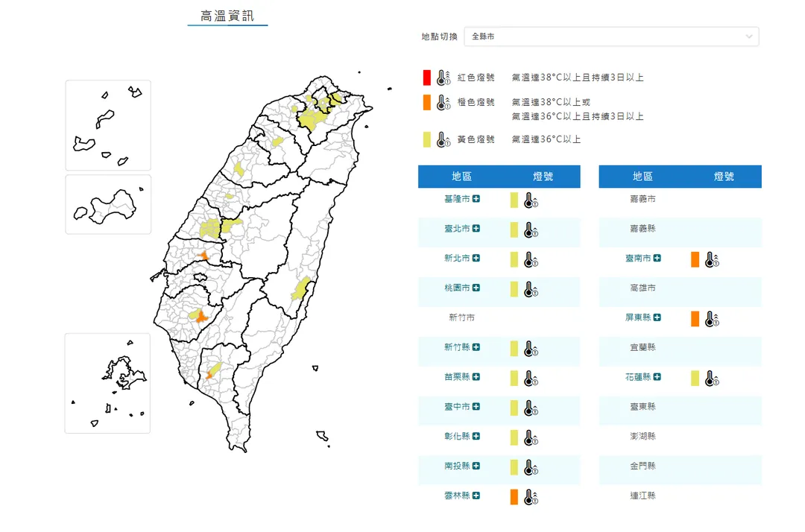Expand 新北市 row plus icon
805x532 pixels.
[x=476, y=258]
